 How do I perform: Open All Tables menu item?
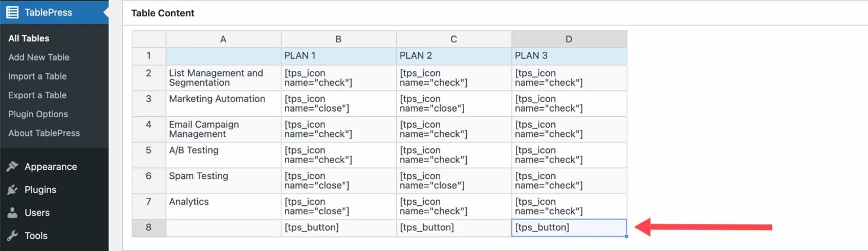29,38
